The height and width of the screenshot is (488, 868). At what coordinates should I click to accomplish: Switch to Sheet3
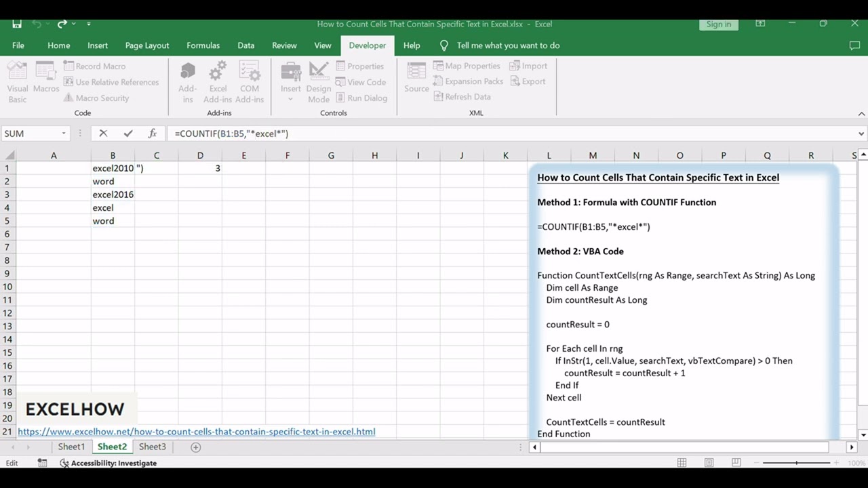[153, 447]
